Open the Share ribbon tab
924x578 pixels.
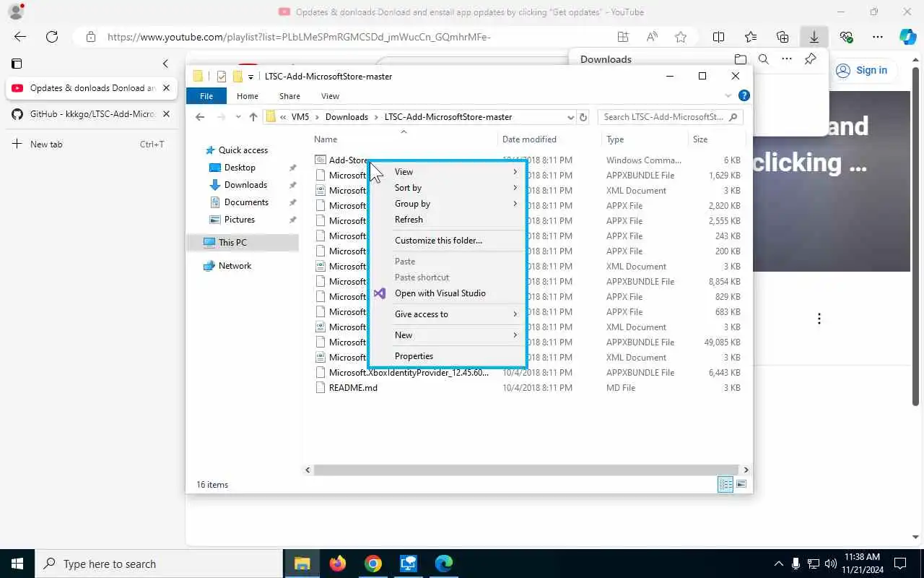pos(289,96)
